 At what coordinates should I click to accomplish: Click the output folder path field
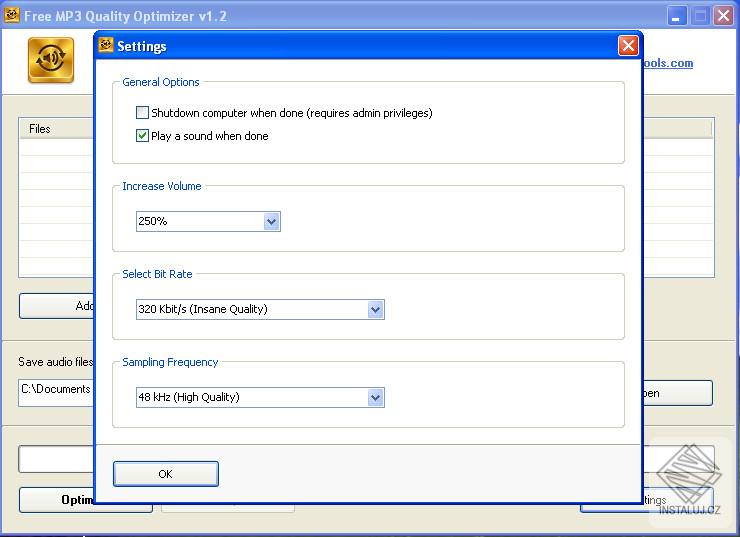coord(56,392)
